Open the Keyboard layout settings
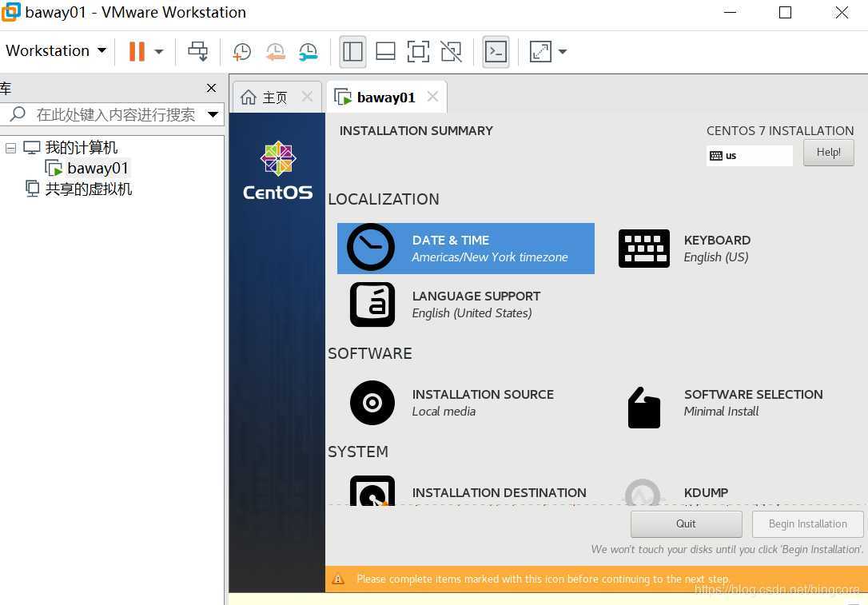This screenshot has height=605, width=868. click(716, 249)
